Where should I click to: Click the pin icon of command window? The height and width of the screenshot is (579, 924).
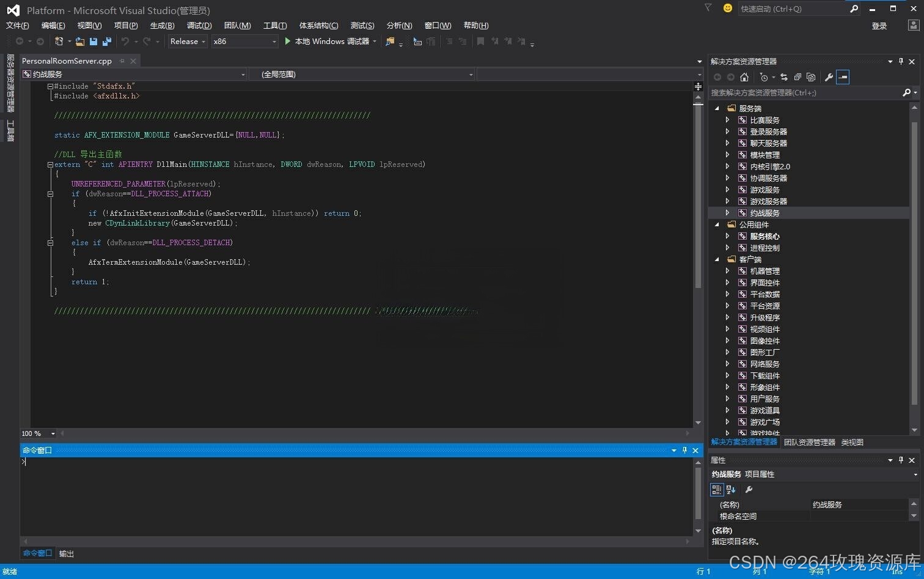pos(684,450)
